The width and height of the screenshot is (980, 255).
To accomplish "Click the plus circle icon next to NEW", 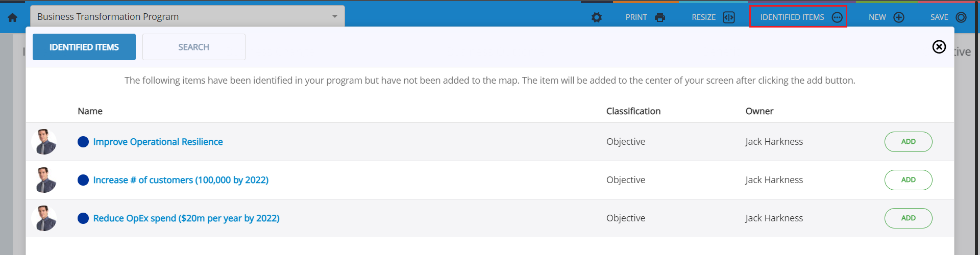I will 899,17.
